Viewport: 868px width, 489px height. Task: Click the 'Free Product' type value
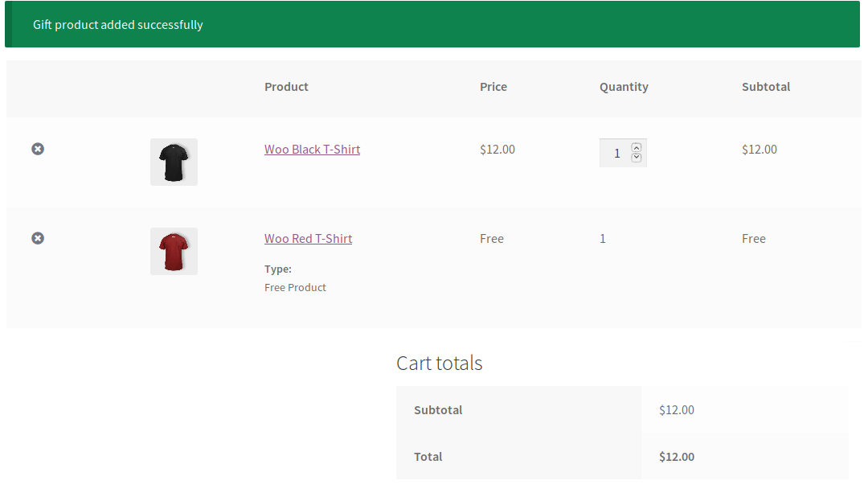pyautogui.click(x=295, y=287)
